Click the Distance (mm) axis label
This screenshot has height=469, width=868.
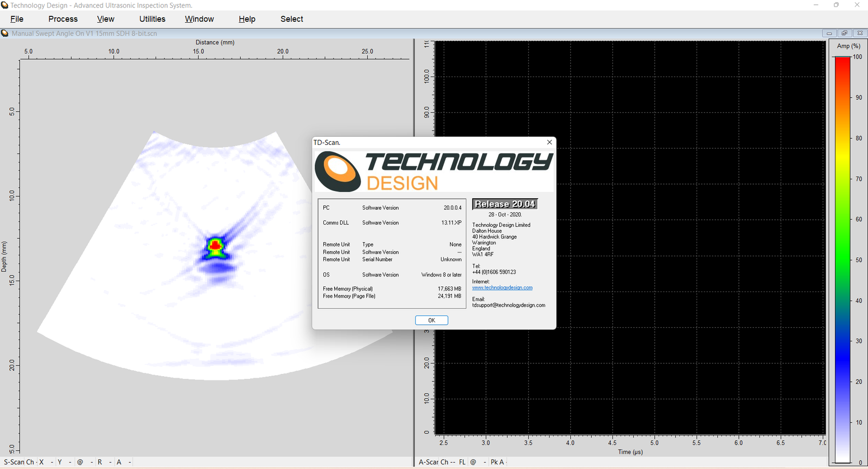pyautogui.click(x=215, y=42)
